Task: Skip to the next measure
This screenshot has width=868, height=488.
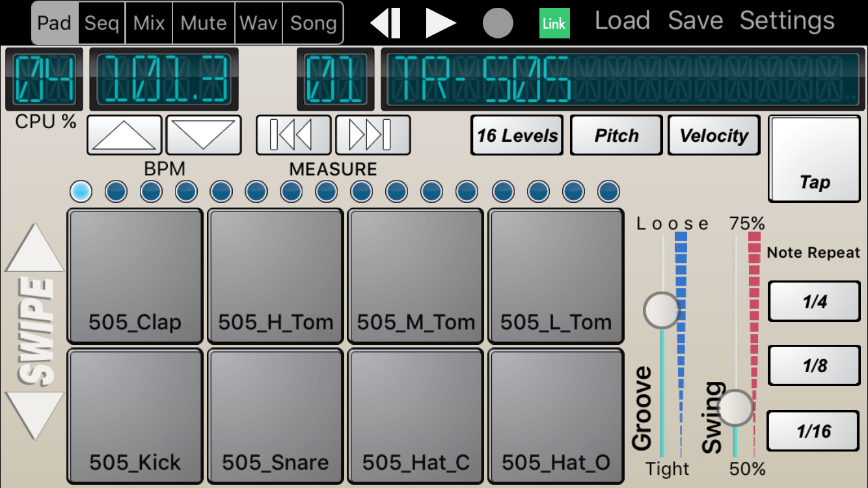Action: tap(373, 135)
